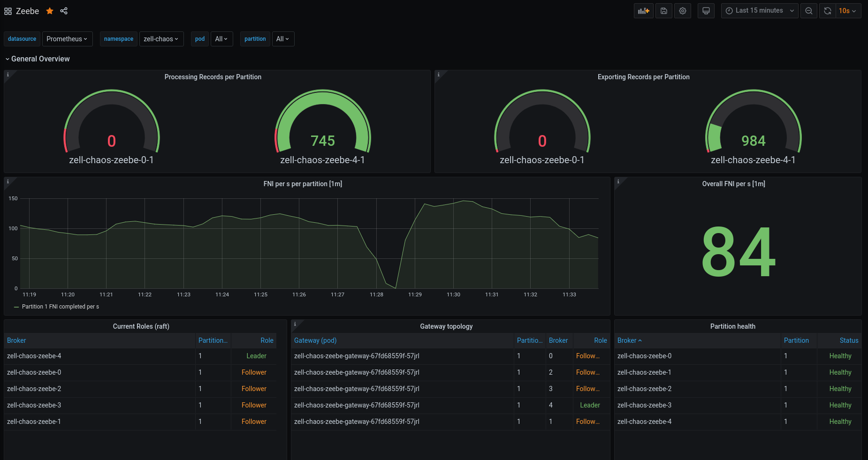Open the dashboards grid icon beside Zeebe
Screen dimensions: 868x460
(8, 11)
